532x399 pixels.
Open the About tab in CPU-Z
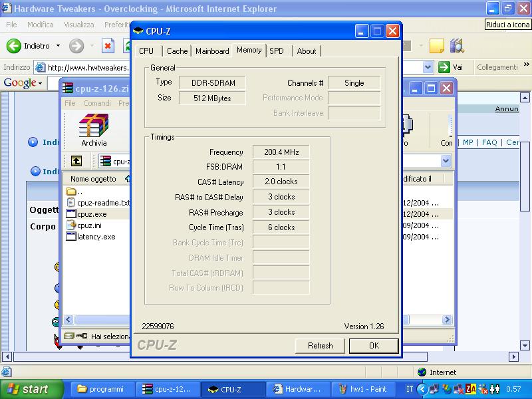click(307, 51)
